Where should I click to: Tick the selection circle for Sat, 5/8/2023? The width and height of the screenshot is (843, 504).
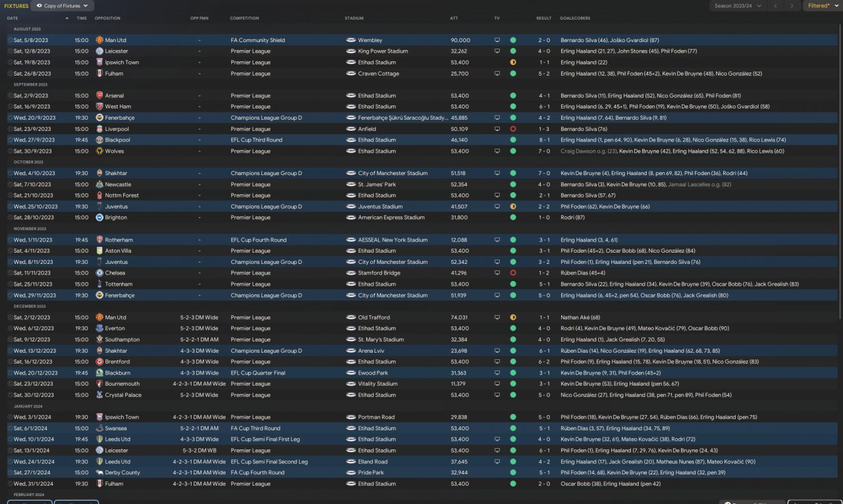point(10,40)
